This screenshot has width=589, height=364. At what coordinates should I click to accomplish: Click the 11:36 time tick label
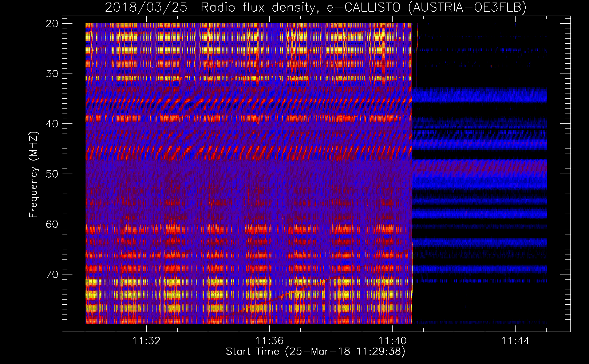(x=269, y=341)
